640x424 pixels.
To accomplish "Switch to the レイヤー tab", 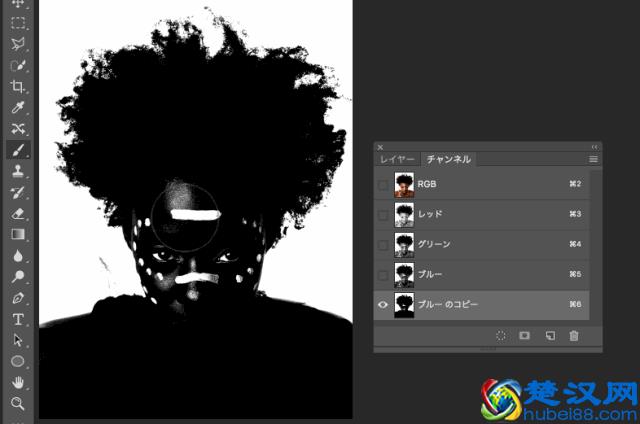I will pyautogui.click(x=397, y=159).
